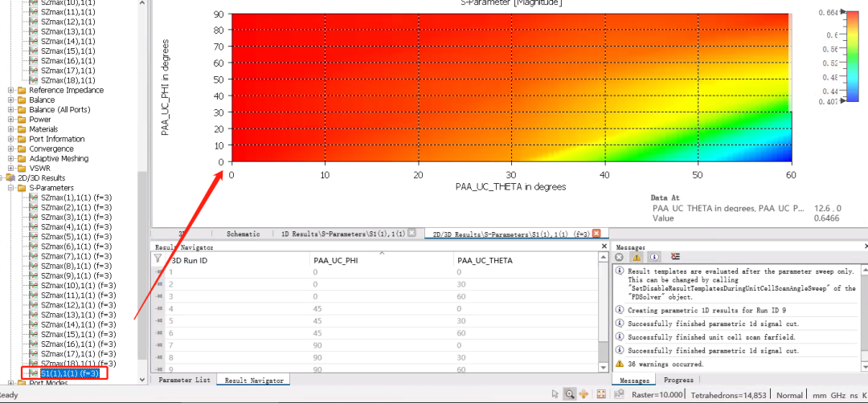Screen dimensions: 868x403
Task: Click the pin icon of run ID 1 row
Action: [x=161, y=272]
